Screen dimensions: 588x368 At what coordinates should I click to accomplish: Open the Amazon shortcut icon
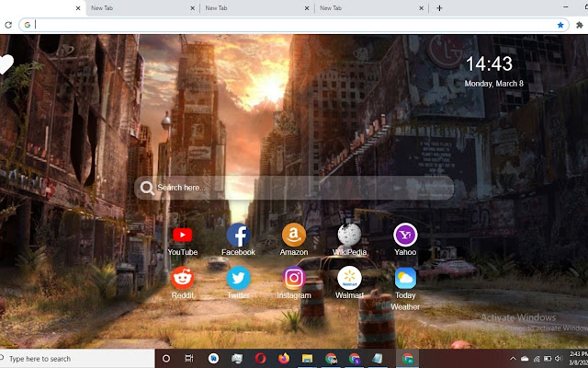(294, 236)
